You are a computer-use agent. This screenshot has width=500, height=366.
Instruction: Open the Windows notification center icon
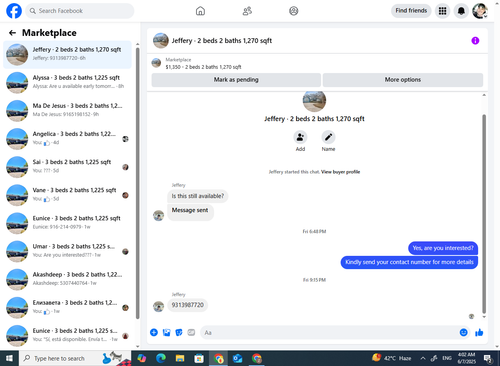tap(488, 359)
